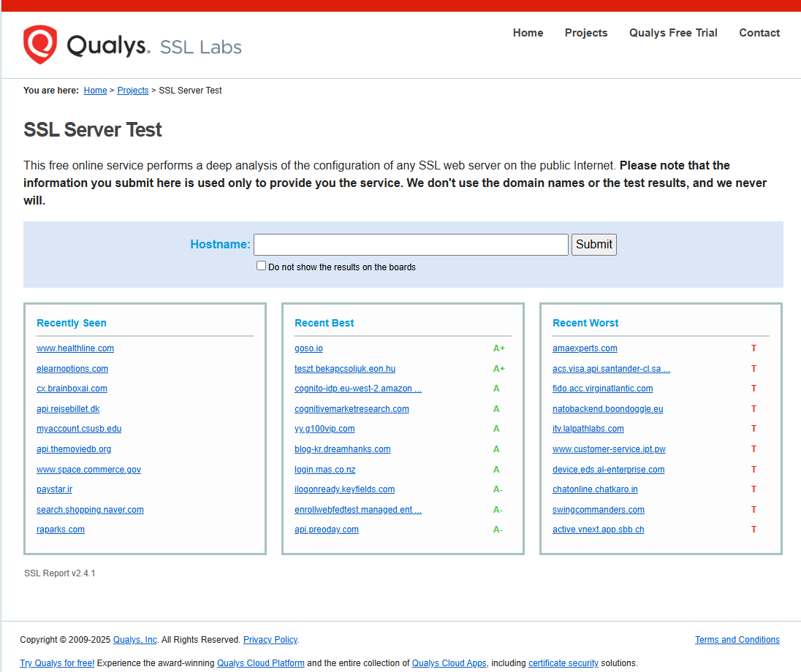The image size is (801, 672).
Task: Open the Contact navigation menu item
Action: click(759, 33)
